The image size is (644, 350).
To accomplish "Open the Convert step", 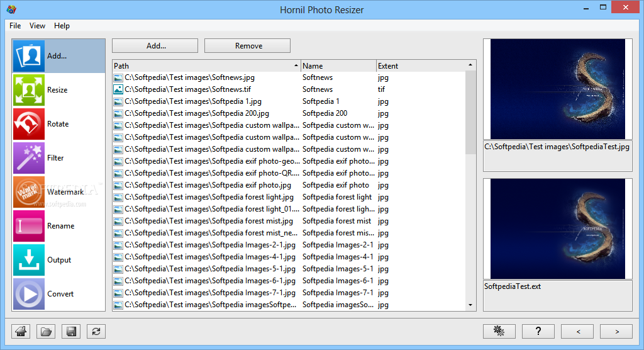I will coord(58,294).
